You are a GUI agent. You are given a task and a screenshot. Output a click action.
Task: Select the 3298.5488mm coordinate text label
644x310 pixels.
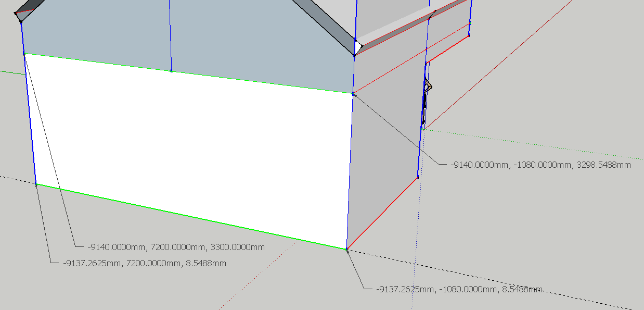pyautogui.click(x=541, y=165)
